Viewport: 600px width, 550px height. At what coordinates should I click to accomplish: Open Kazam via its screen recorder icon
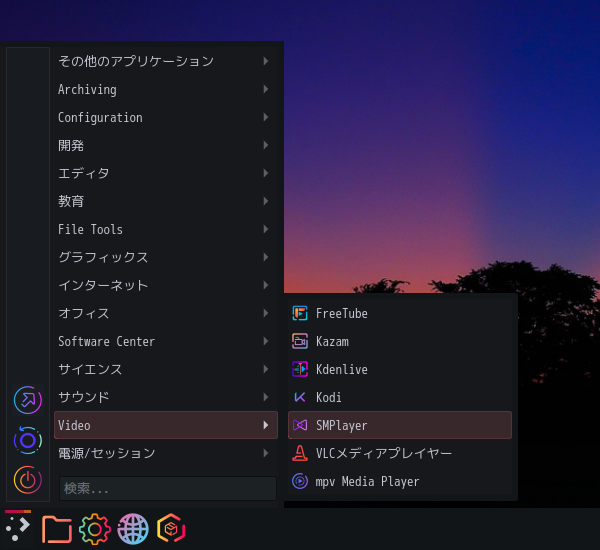(300, 341)
